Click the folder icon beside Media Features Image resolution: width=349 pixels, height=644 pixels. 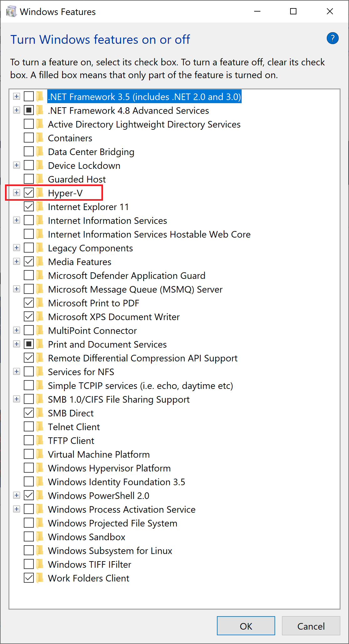[40, 262]
